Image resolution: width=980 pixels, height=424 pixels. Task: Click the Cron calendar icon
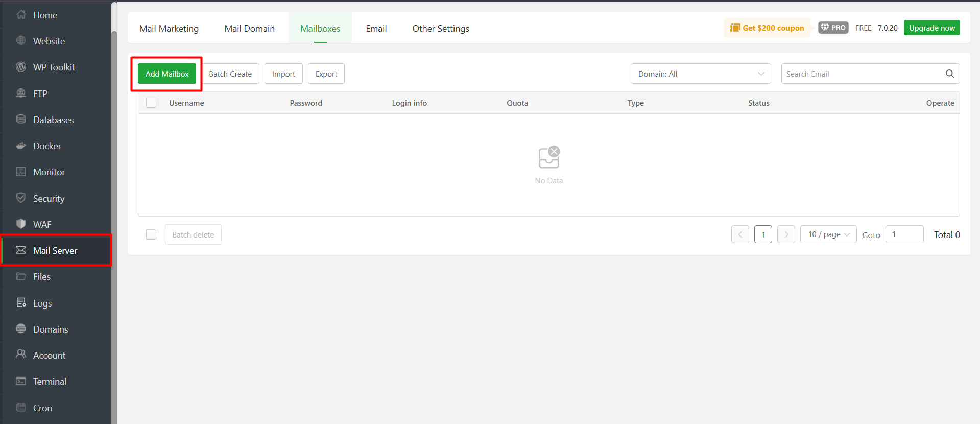tap(21, 407)
